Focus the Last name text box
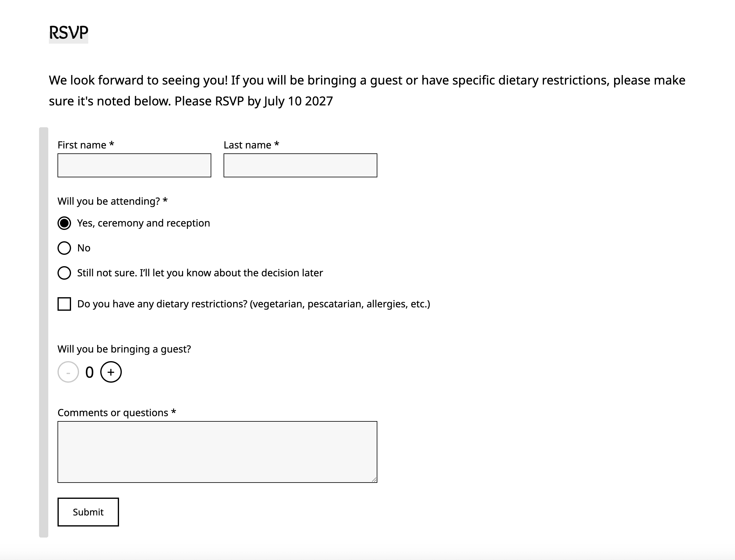 click(300, 165)
